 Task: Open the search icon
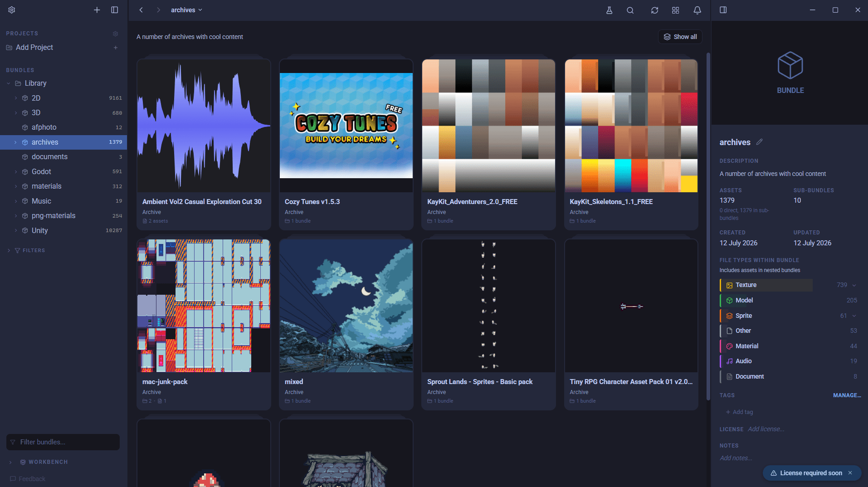[x=630, y=10]
